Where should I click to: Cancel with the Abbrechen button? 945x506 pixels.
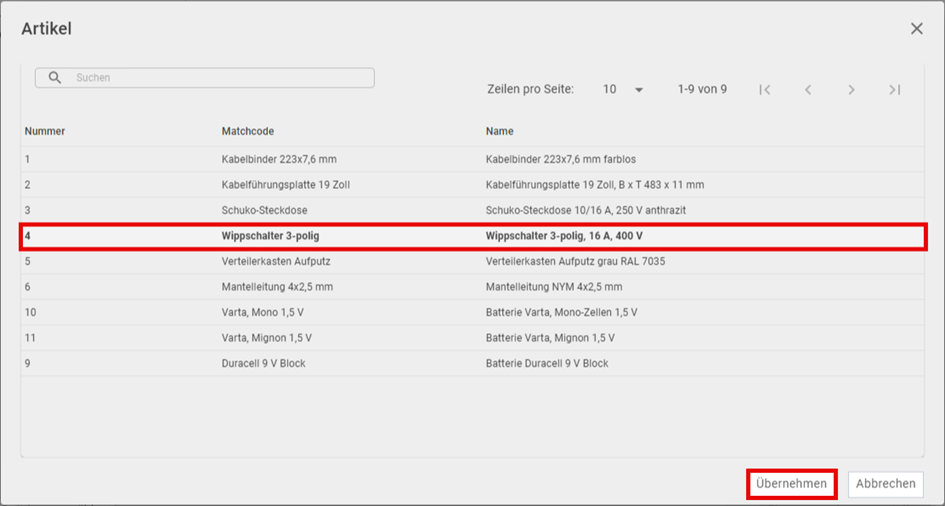[x=885, y=484]
